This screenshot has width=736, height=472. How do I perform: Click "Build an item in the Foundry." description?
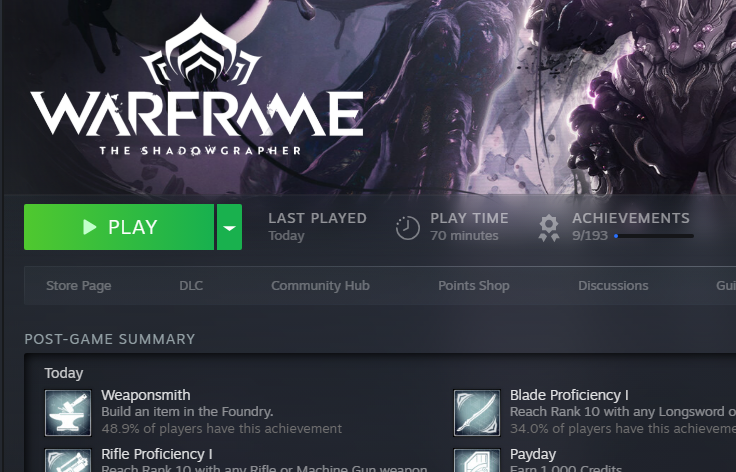(187, 412)
